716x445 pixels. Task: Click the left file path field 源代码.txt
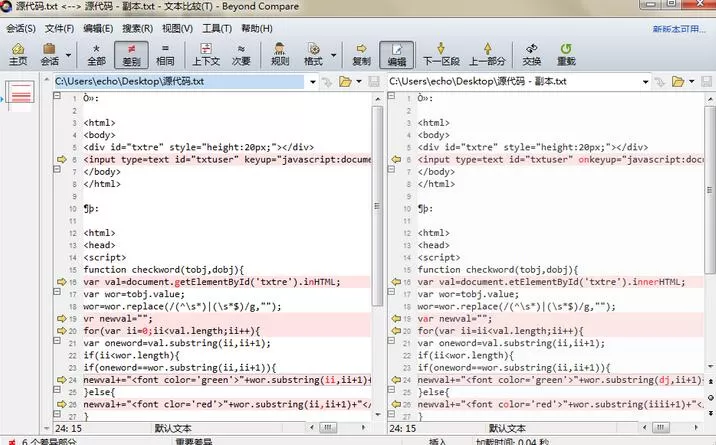(179, 82)
